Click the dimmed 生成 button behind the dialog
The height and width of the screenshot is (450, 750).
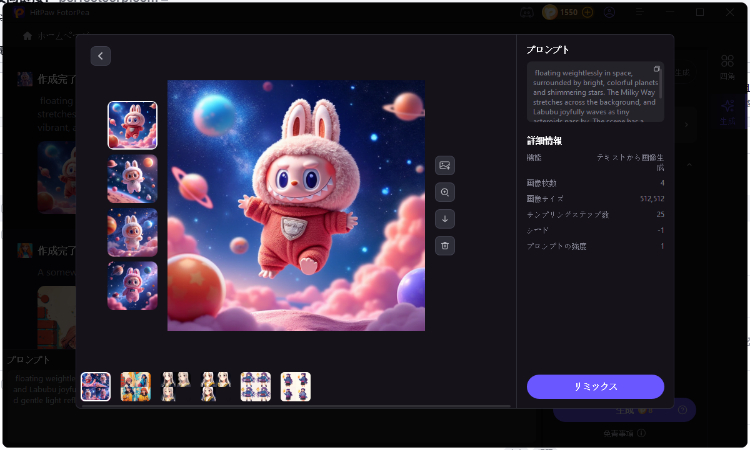(624, 410)
